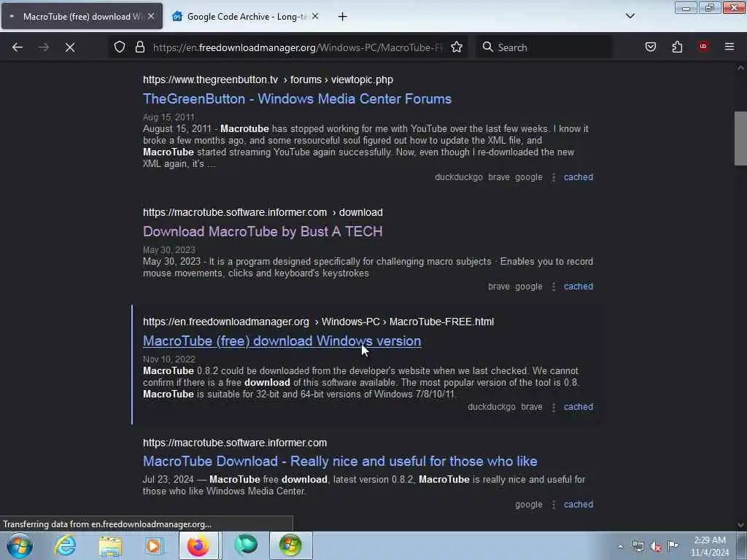This screenshot has width=747, height=560.
Task: Open MacroTube Download - Really nice link
Action: [x=340, y=461]
